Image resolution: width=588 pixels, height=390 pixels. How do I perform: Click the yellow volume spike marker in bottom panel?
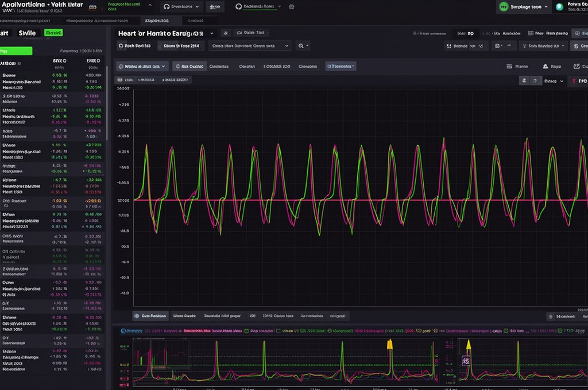[390, 344]
